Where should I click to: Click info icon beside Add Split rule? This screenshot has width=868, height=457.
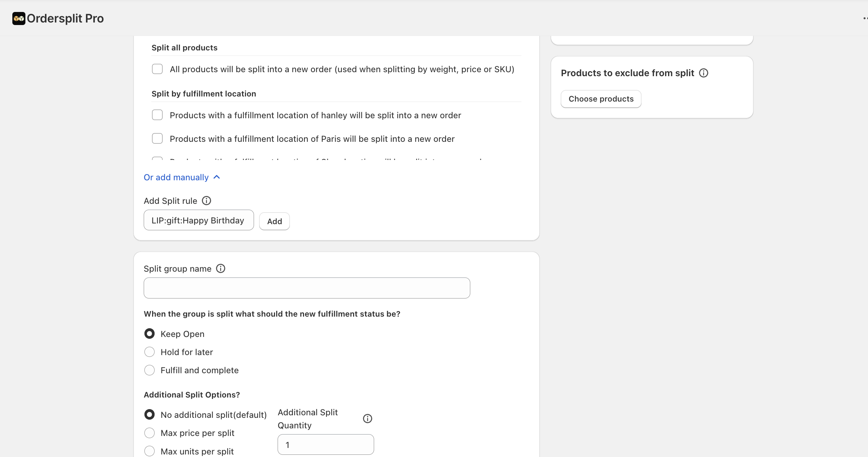click(x=206, y=201)
